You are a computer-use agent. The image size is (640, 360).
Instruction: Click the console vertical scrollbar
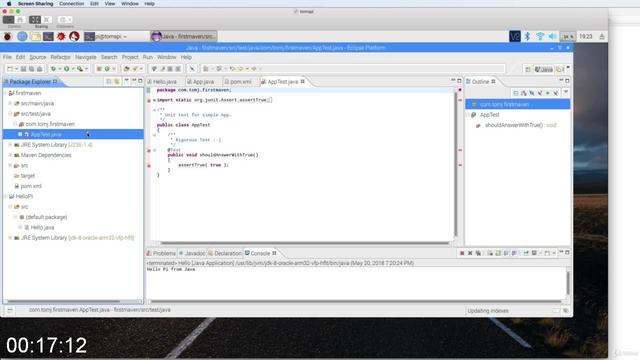pos(568,283)
